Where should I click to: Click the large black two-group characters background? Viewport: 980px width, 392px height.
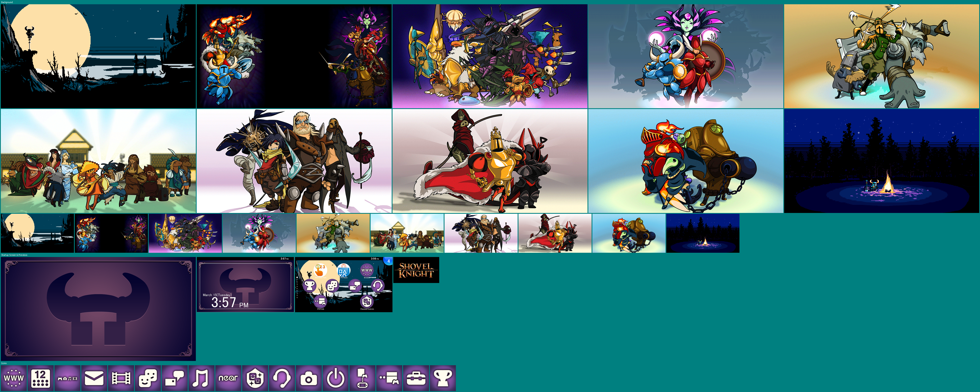(x=294, y=56)
